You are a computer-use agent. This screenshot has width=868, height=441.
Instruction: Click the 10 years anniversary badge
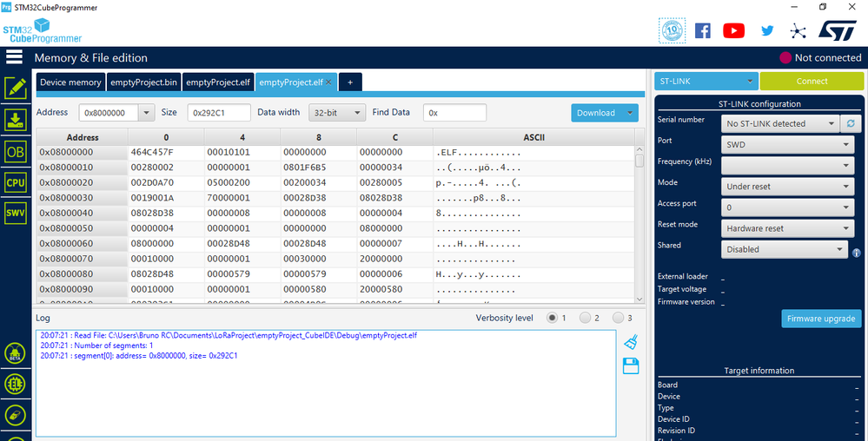(672, 30)
